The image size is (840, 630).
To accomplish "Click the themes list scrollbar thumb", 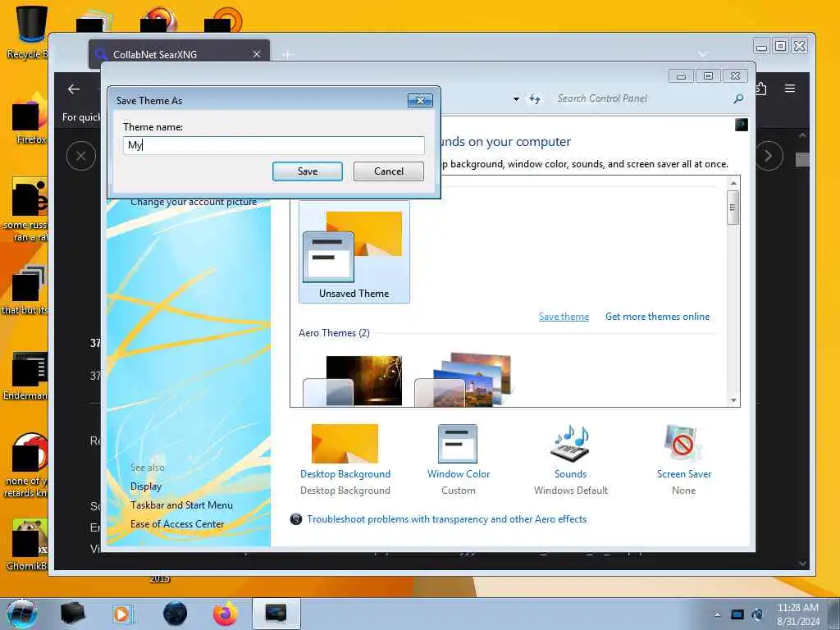I will 733,207.
